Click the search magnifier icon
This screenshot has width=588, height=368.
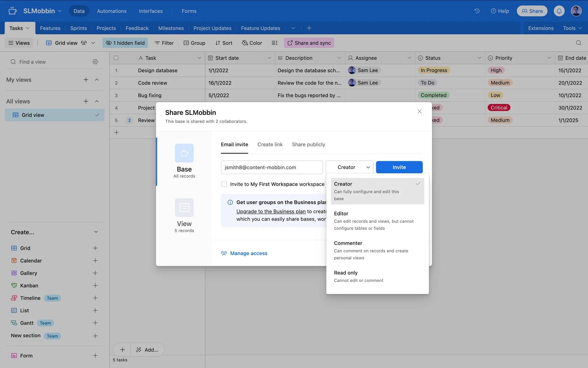tap(578, 43)
